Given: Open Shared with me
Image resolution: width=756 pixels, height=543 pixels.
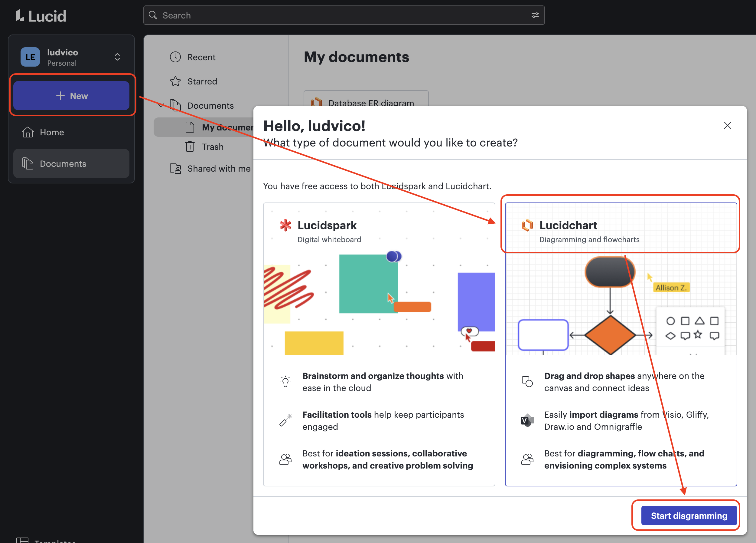Looking at the screenshot, I should coord(219,168).
